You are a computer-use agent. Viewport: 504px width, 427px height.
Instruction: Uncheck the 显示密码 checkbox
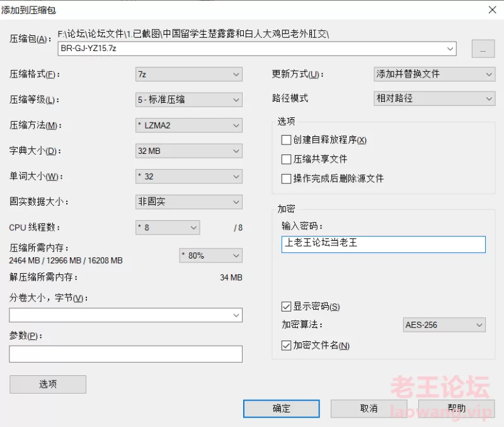pos(286,307)
